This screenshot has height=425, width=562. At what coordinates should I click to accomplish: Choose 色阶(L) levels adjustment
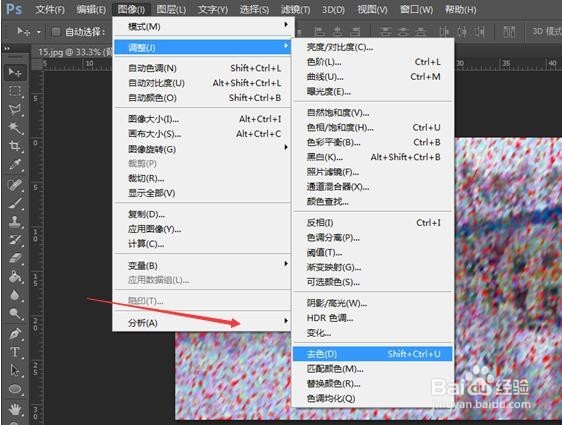[x=373, y=62]
